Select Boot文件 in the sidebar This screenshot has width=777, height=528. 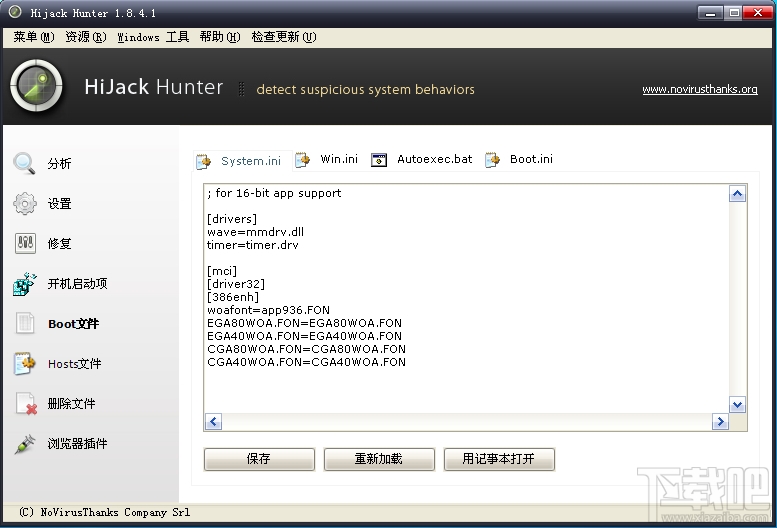click(73, 324)
